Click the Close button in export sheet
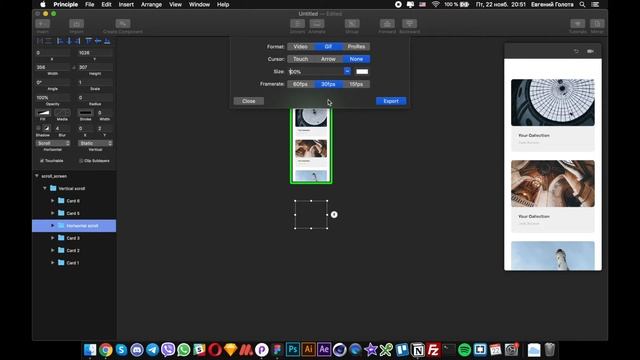The height and width of the screenshot is (360, 640). point(249,101)
